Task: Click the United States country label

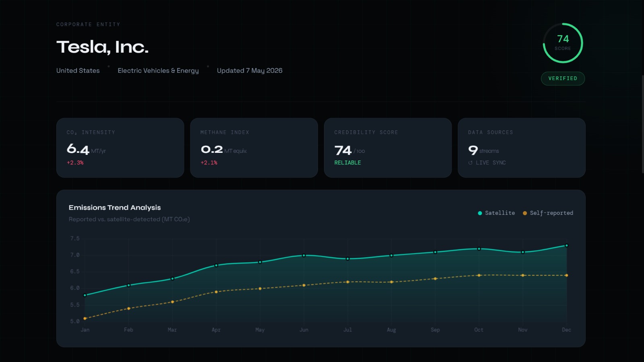Action: point(78,70)
